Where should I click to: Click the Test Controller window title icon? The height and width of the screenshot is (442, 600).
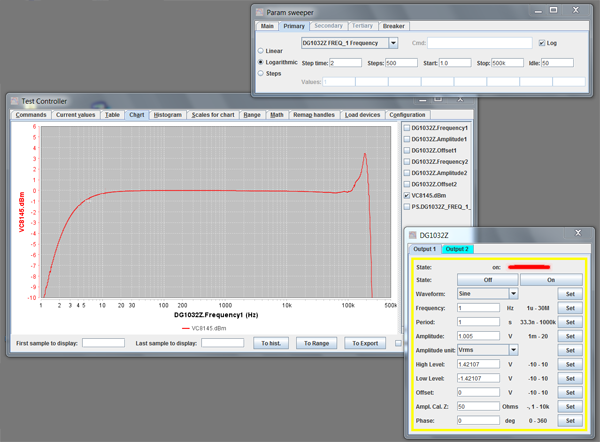coord(15,101)
